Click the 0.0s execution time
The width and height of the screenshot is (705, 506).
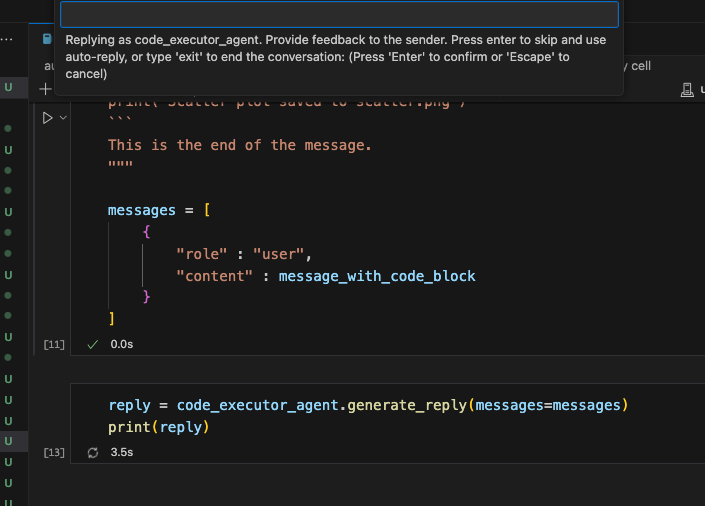pyautogui.click(x=122, y=344)
